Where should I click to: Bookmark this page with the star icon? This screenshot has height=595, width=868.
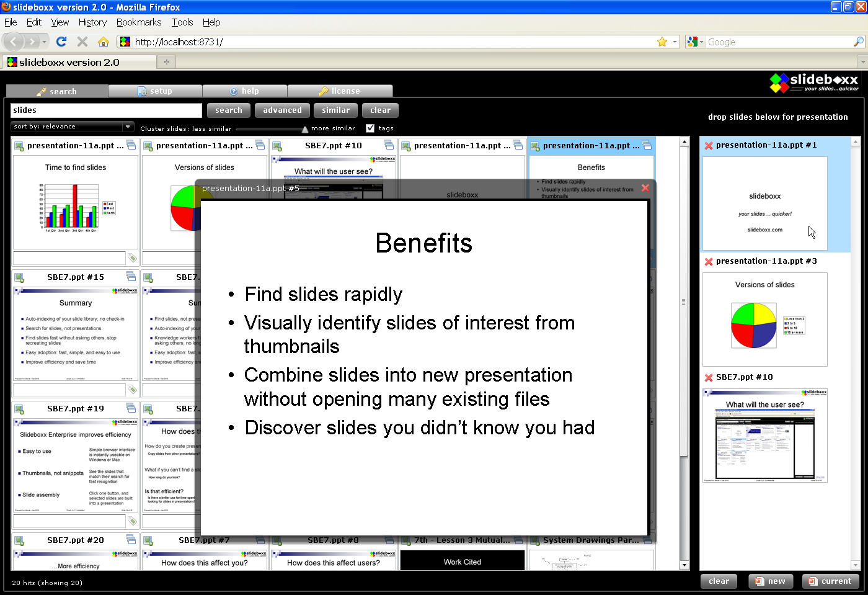click(662, 42)
